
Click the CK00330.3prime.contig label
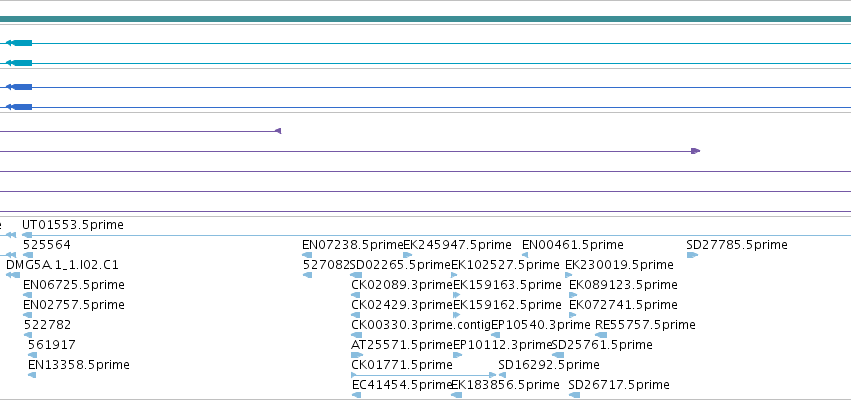(421, 325)
